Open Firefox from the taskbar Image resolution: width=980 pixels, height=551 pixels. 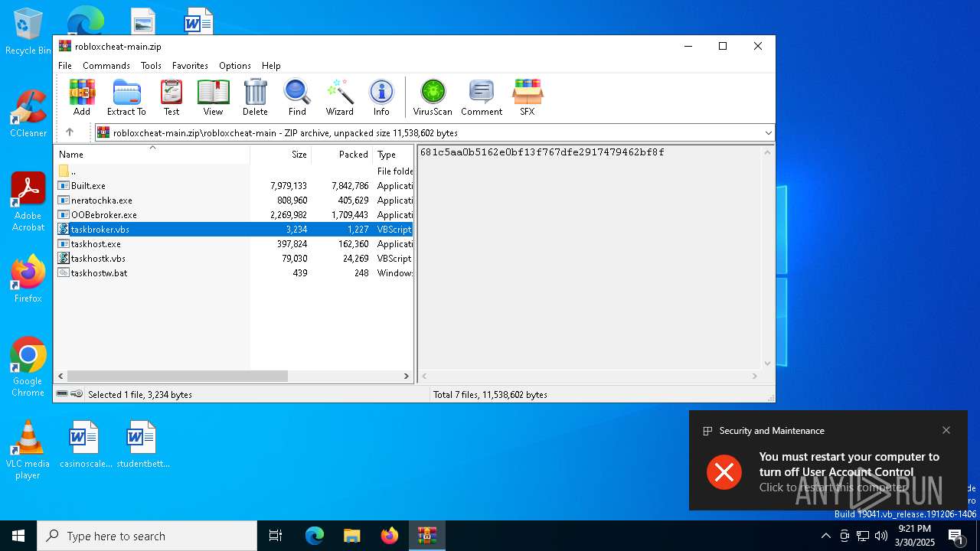390,536
